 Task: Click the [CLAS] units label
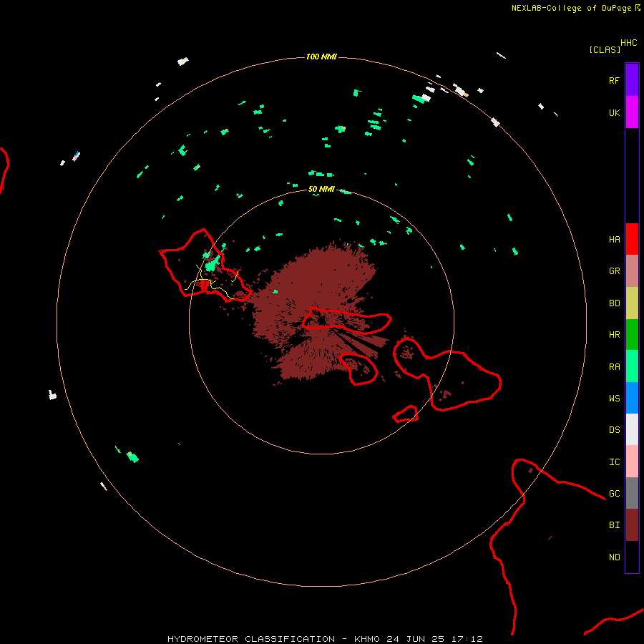[605, 49]
